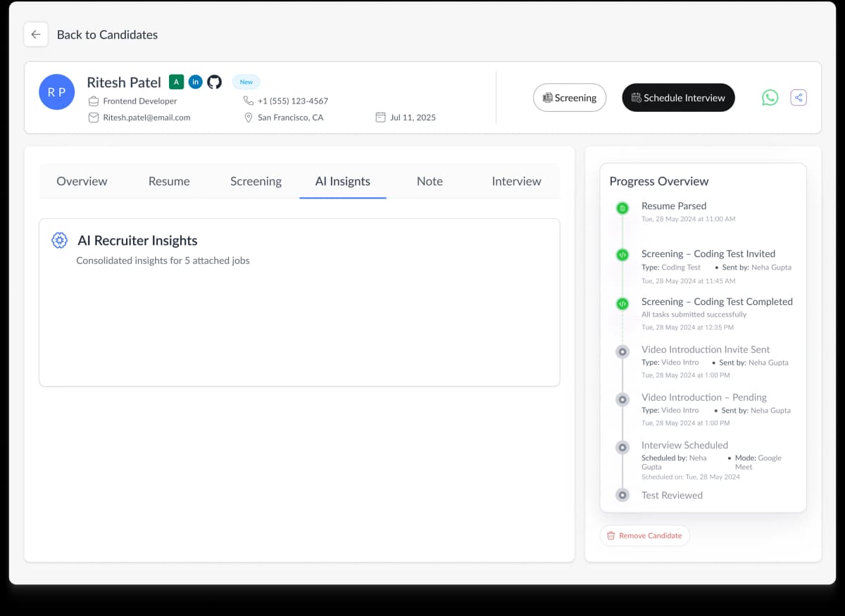Select the Coding Test Invited step marker
The width and height of the screenshot is (845, 616).
(x=622, y=255)
